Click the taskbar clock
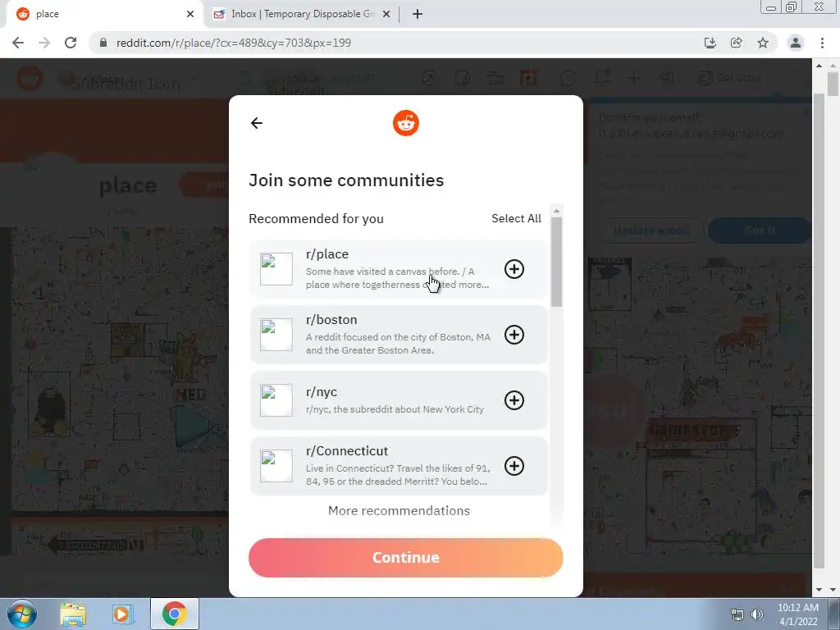The width and height of the screenshot is (840, 630). (x=798, y=614)
